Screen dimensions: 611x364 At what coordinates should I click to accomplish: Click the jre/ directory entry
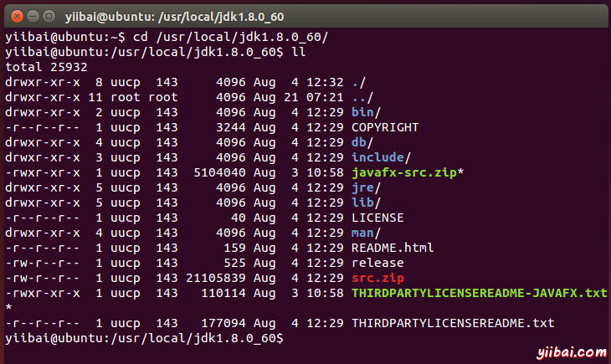point(365,187)
